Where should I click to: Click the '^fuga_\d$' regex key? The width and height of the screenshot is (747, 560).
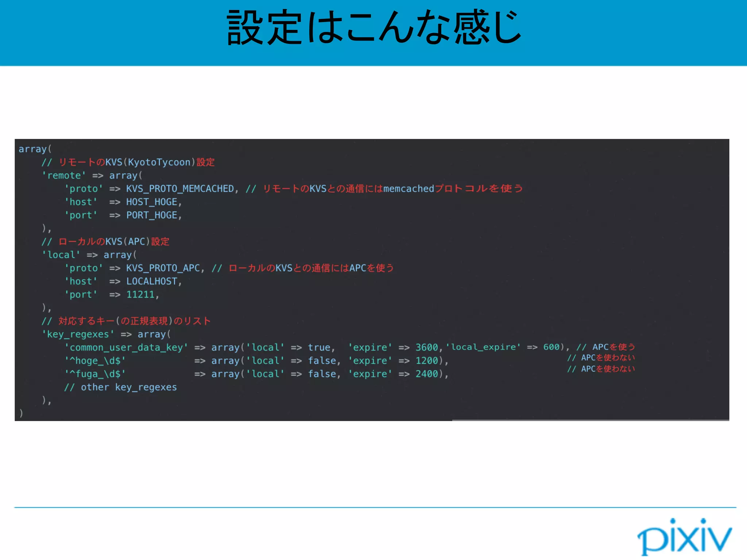[x=95, y=374]
